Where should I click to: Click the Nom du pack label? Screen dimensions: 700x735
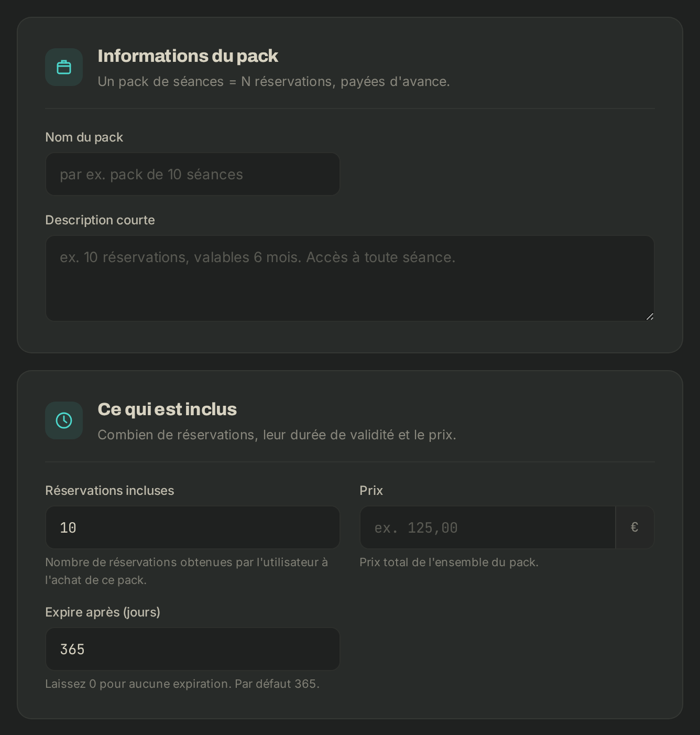click(x=84, y=137)
